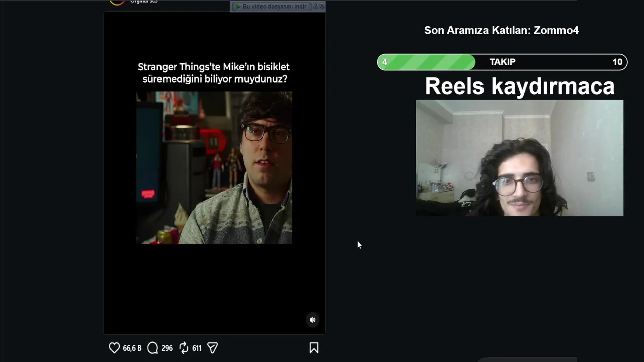This screenshot has width=644, height=362.
Task: Open comments via the speech bubble icon
Action: [152, 348]
